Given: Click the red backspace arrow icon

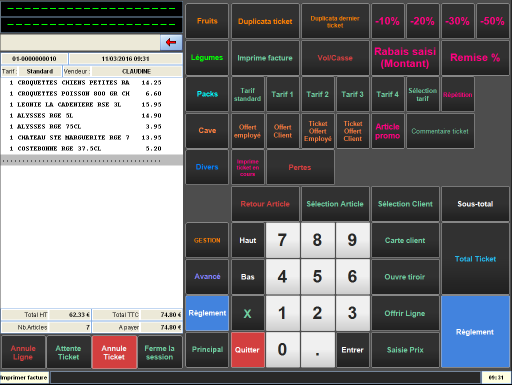Looking at the screenshot, I should (x=171, y=42).
